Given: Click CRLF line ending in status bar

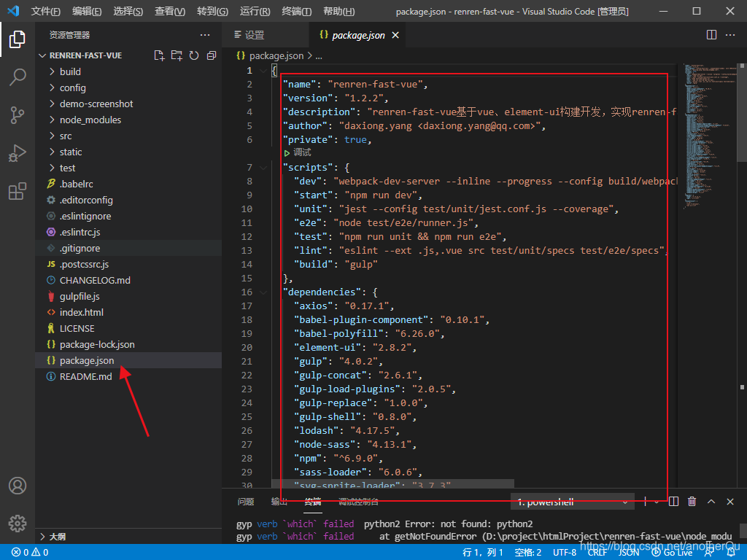Looking at the screenshot, I should pyautogui.click(x=597, y=553).
